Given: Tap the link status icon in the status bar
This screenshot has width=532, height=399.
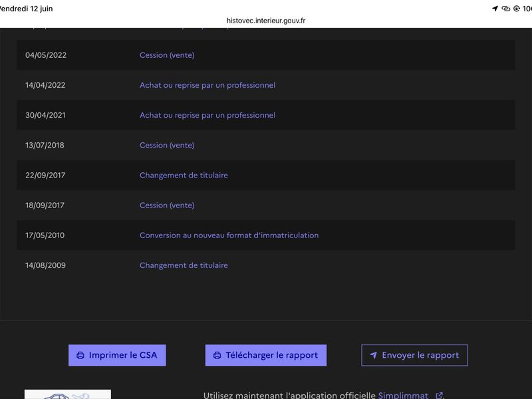Looking at the screenshot, I should (x=506, y=9).
